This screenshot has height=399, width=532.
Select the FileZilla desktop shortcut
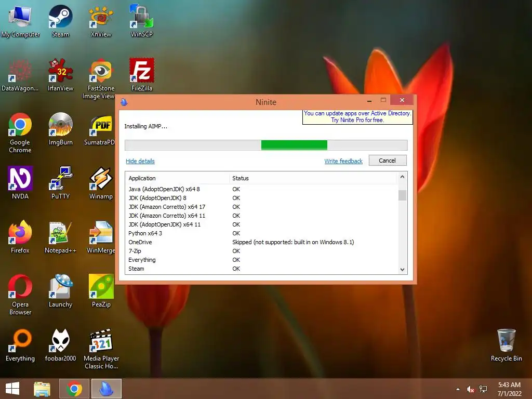[141, 75]
